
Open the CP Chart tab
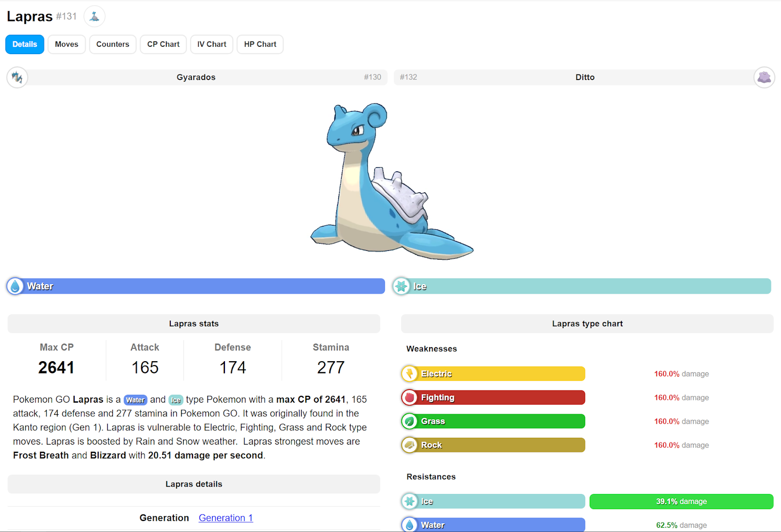tap(164, 44)
